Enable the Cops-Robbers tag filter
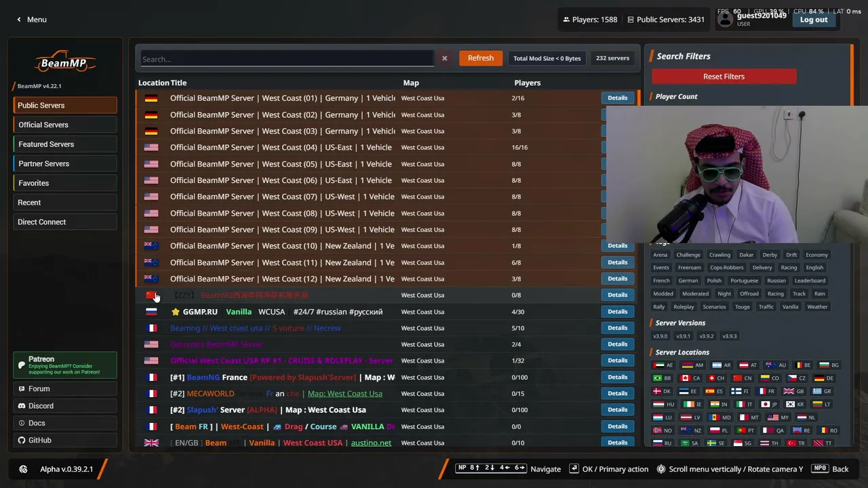Image resolution: width=868 pixels, height=488 pixels. (x=727, y=268)
